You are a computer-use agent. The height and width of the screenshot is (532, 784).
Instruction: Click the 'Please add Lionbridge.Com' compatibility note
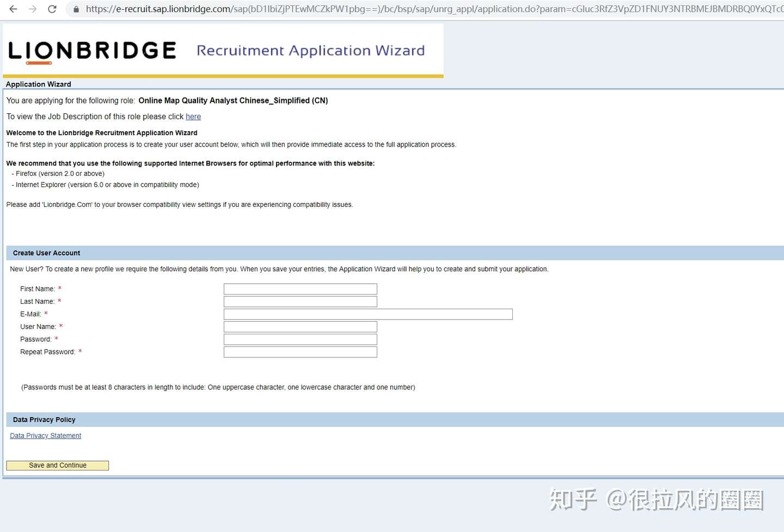180,205
